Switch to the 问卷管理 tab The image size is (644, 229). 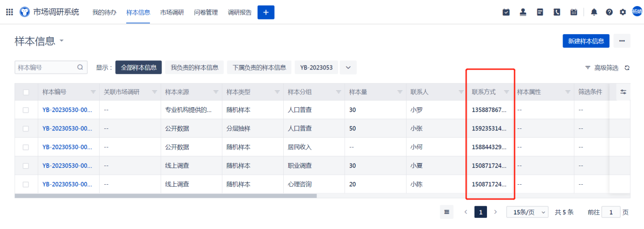[206, 12]
